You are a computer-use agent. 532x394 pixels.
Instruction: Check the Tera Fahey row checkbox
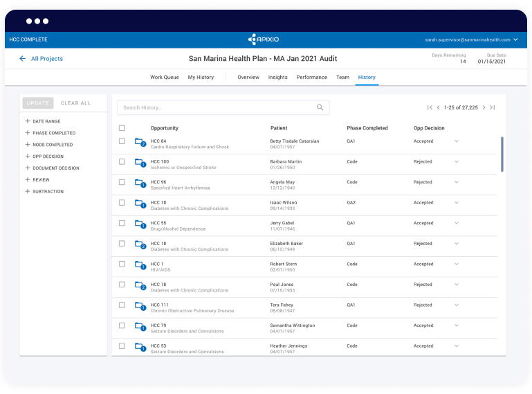(x=122, y=305)
